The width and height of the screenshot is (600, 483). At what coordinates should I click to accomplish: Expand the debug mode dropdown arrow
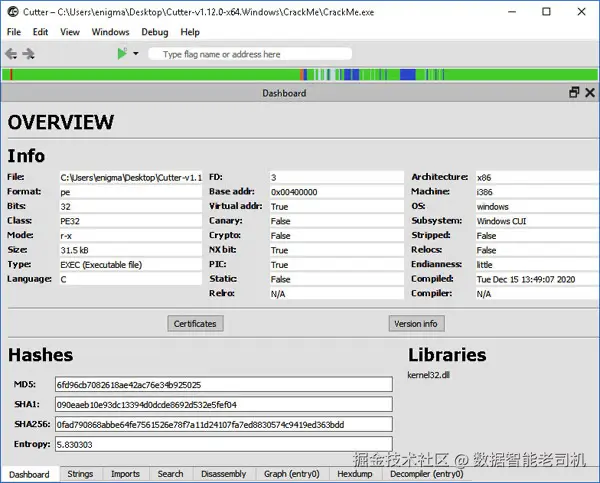click(x=136, y=54)
